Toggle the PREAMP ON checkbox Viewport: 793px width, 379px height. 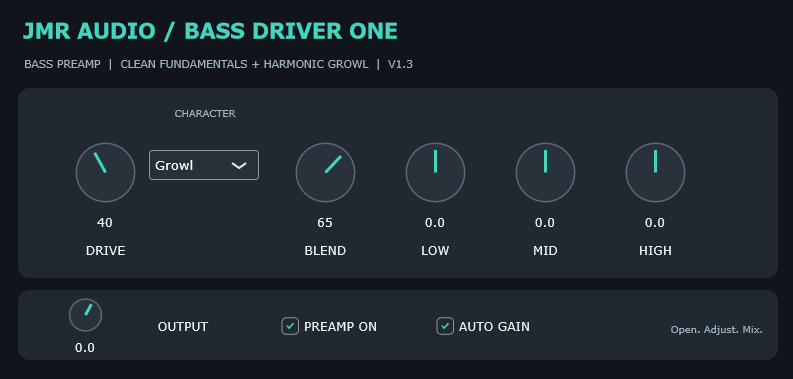tap(290, 326)
